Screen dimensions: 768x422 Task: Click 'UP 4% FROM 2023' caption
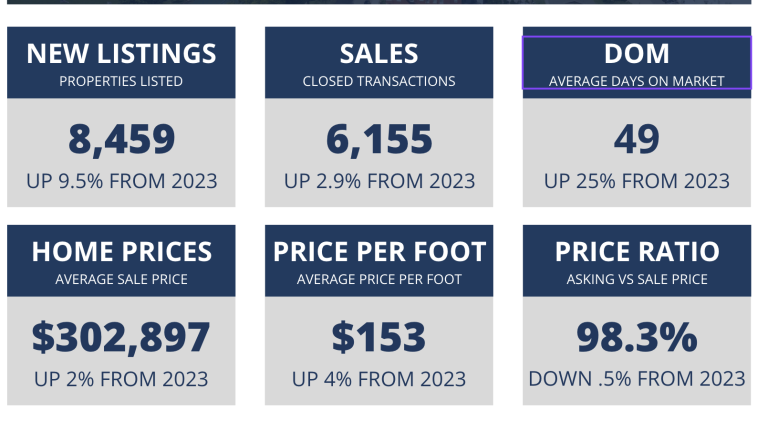click(379, 379)
